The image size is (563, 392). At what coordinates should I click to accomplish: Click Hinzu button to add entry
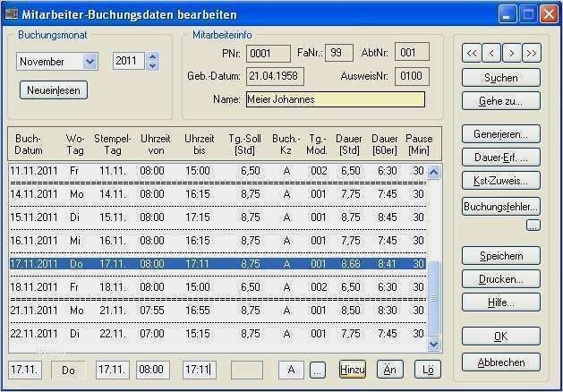tap(352, 370)
